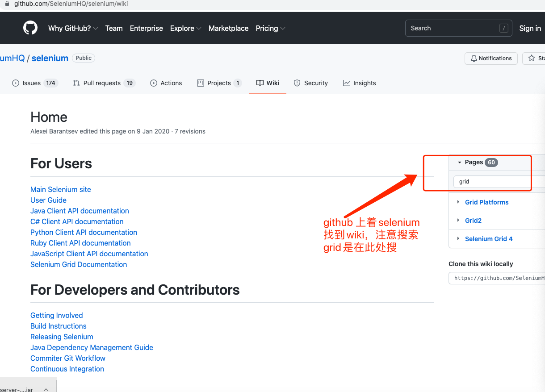Expand the Selenium Grid 4 page entry
The image size is (545, 392).
pyautogui.click(x=458, y=239)
